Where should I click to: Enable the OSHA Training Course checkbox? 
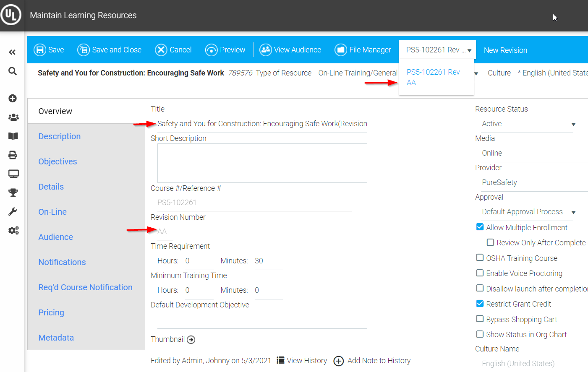pyautogui.click(x=480, y=258)
